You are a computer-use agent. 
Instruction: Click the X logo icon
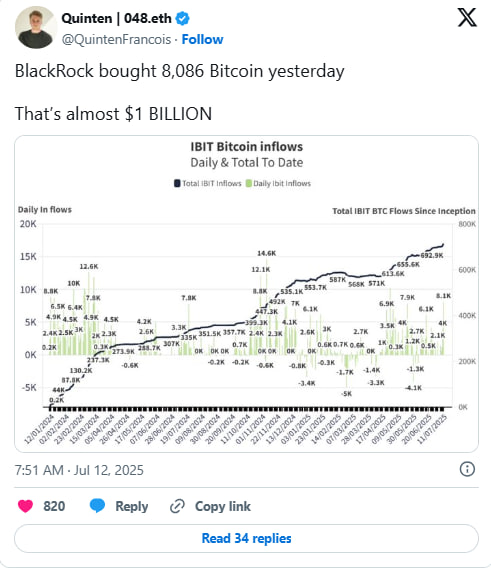tap(467, 18)
